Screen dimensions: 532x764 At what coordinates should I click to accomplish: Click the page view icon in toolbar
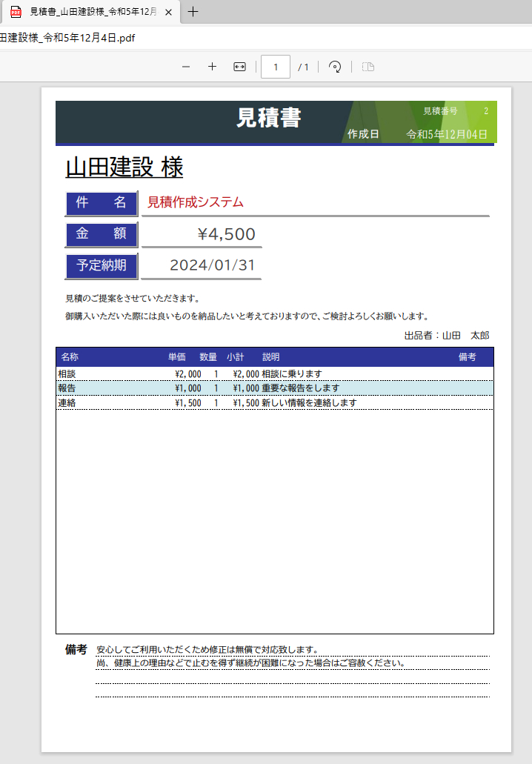368,67
